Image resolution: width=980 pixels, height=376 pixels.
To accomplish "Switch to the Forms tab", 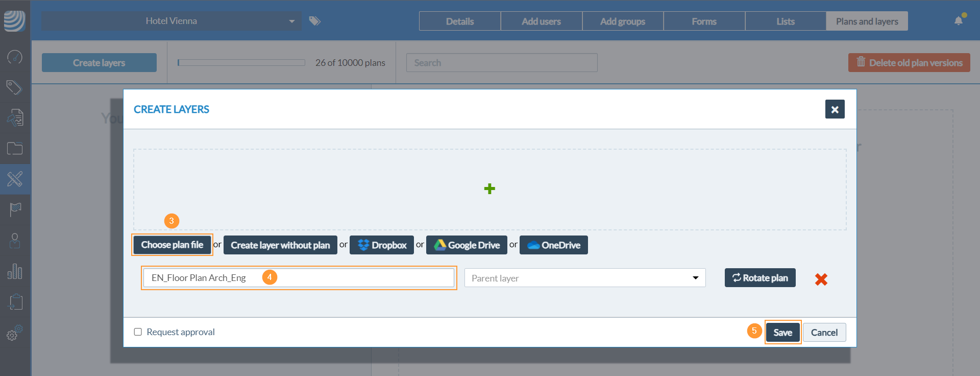I will (704, 21).
